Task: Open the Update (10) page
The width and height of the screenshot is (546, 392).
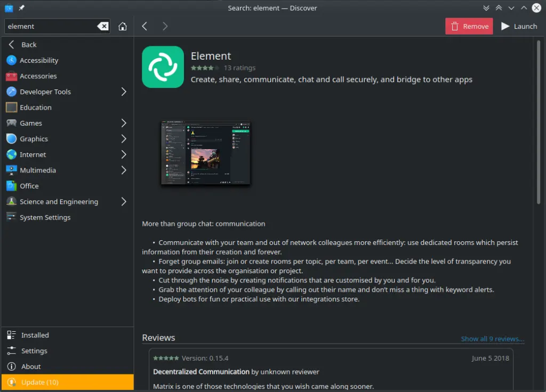Action: click(40, 382)
